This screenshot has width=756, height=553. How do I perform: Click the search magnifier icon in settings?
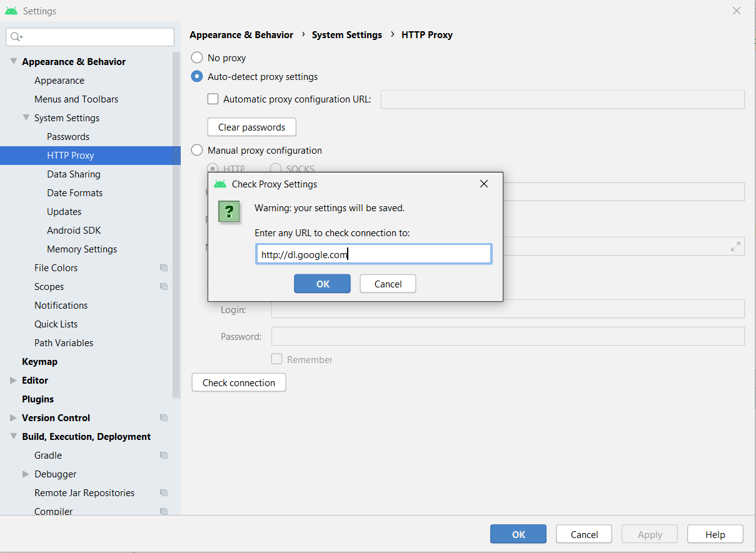pos(16,37)
